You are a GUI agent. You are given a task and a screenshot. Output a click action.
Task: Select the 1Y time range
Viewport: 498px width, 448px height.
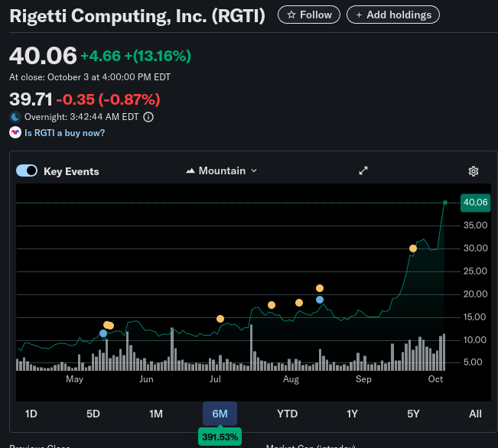coord(352,414)
